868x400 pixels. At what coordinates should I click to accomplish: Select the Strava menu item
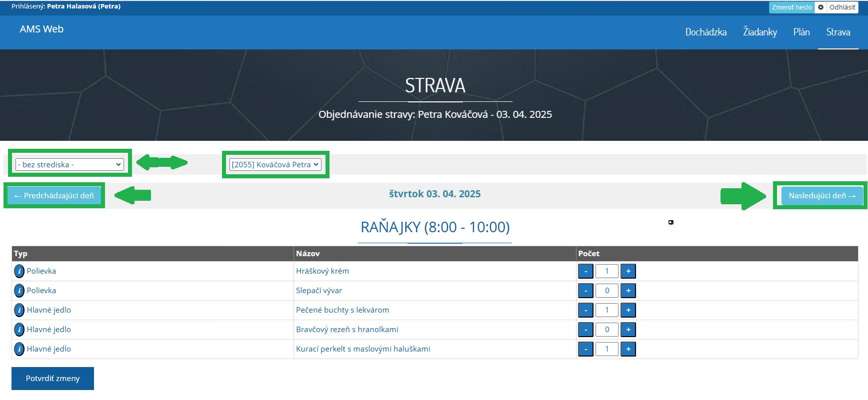(x=838, y=32)
